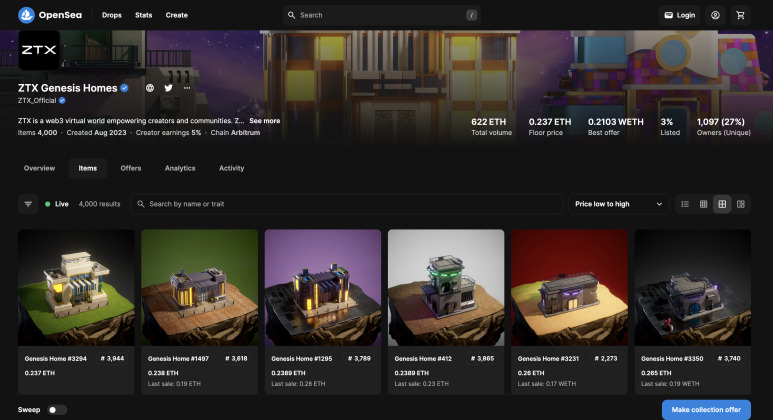Select the large grid view toggle

tap(722, 204)
